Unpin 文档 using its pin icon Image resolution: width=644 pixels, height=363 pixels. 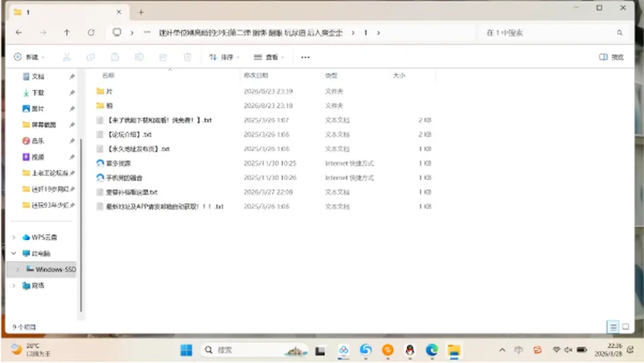72,76
